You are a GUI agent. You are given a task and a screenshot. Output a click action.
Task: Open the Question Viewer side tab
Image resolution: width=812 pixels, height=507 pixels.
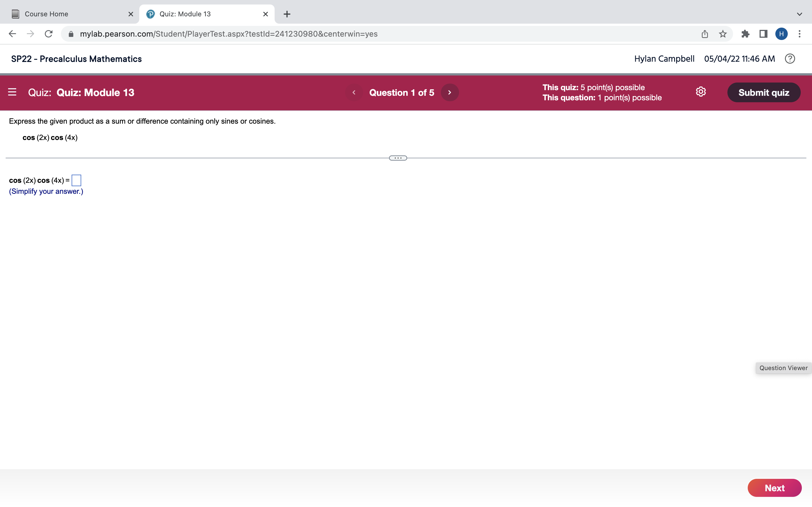(x=783, y=368)
